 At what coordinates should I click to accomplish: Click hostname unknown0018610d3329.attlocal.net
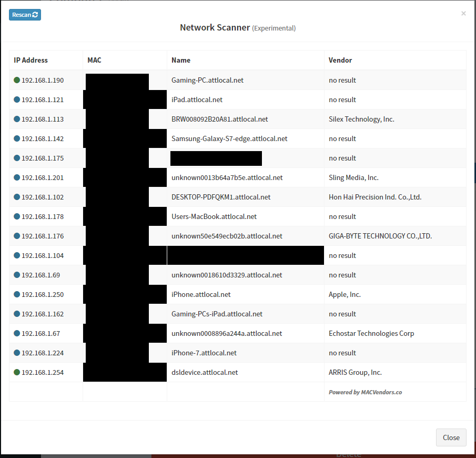click(x=227, y=275)
